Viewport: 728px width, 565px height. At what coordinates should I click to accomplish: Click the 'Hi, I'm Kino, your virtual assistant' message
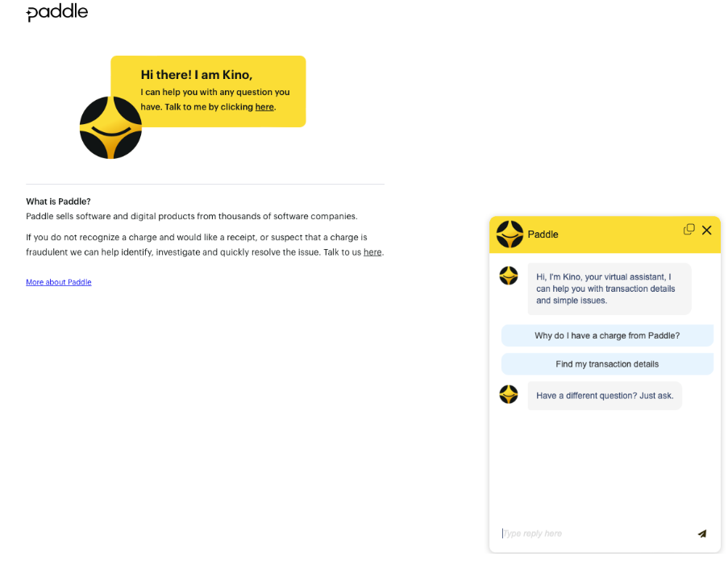[x=609, y=289]
